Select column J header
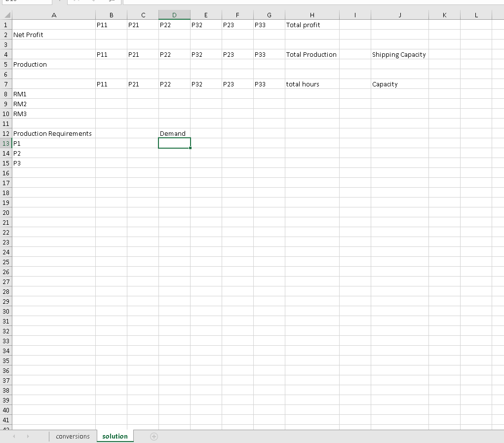Image resolution: width=504 pixels, height=443 pixels. coord(399,15)
